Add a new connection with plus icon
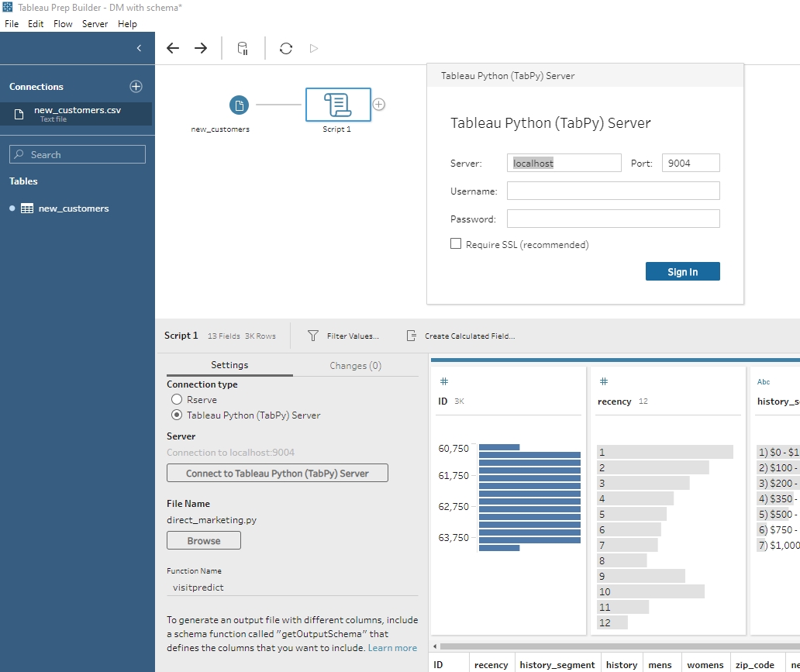This screenshot has width=800, height=672. click(136, 86)
